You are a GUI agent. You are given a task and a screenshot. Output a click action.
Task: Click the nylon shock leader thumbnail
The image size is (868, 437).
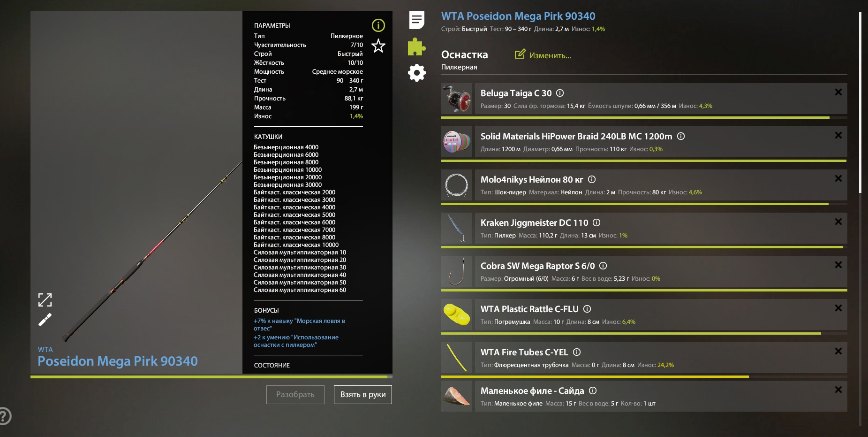pyautogui.click(x=457, y=185)
